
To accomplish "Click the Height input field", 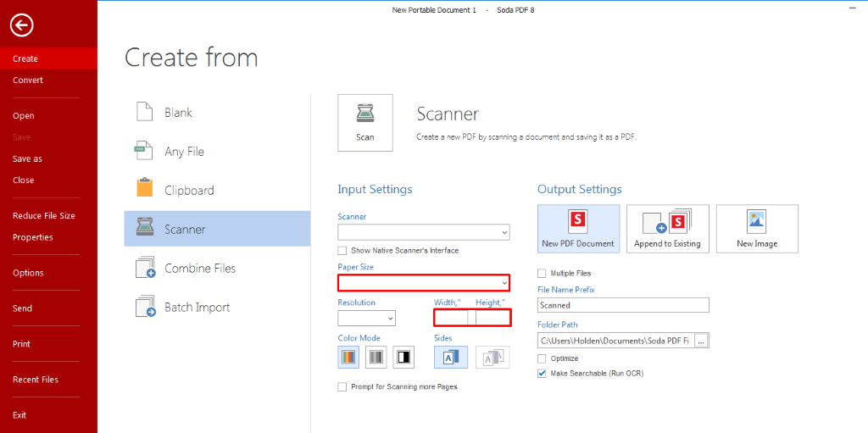I will click(x=492, y=318).
